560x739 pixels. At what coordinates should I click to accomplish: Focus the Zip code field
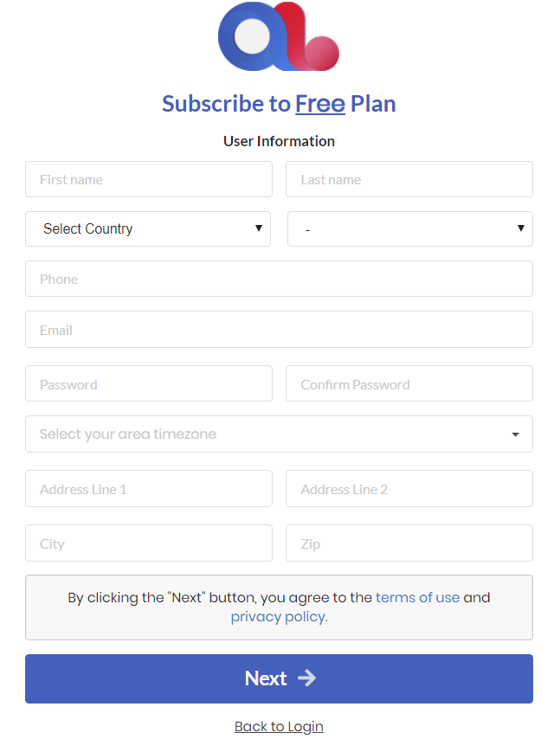pyautogui.click(x=409, y=543)
